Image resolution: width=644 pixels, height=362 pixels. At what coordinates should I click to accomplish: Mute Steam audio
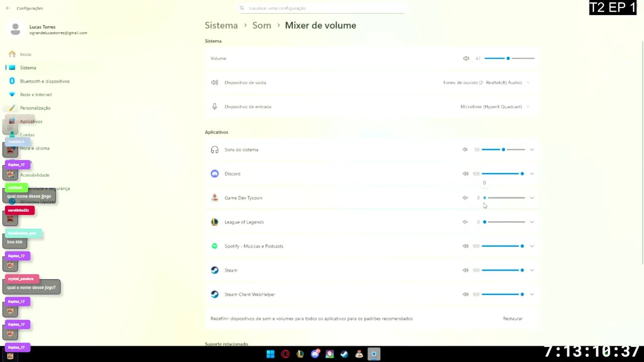click(x=465, y=270)
